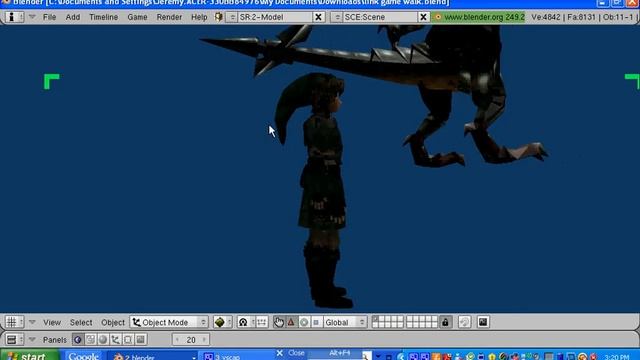Click the red tray icon beside the clock
Screen dimensions: 640x360
coord(593,357)
